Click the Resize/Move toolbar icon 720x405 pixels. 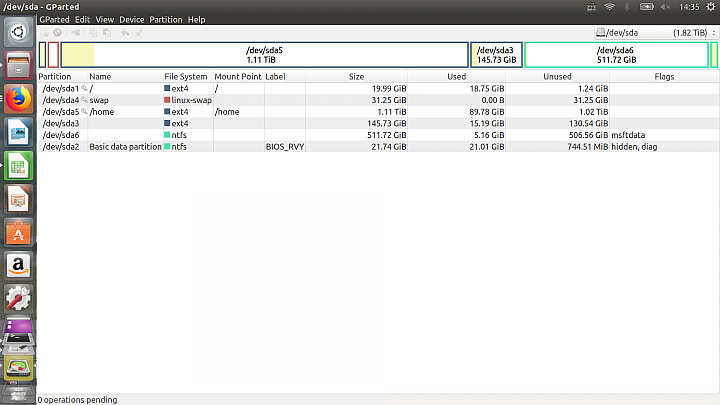pyautogui.click(x=75, y=33)
